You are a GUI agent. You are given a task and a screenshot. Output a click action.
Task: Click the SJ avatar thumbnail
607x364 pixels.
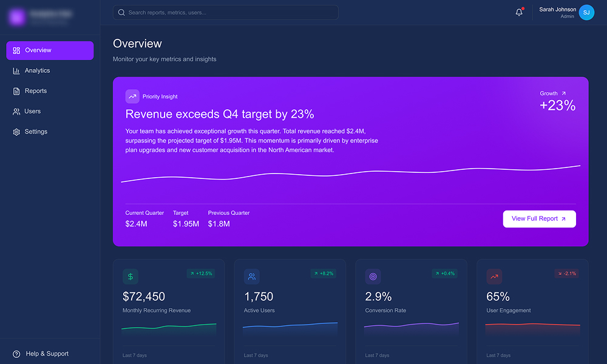point(585,12)
